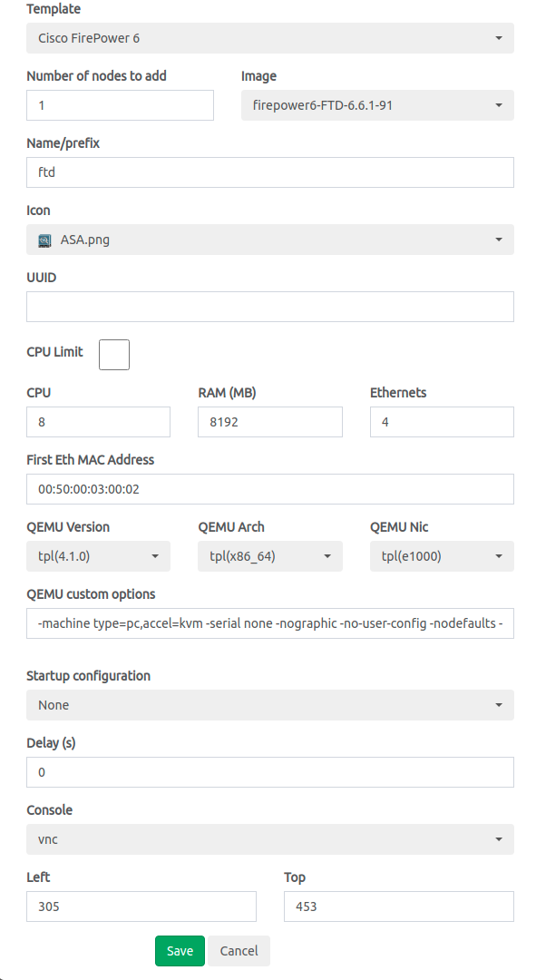Click the RAM (MB) input field
Image resolution: width=536 pixels, height=980 pixels.
coord(270,422)
